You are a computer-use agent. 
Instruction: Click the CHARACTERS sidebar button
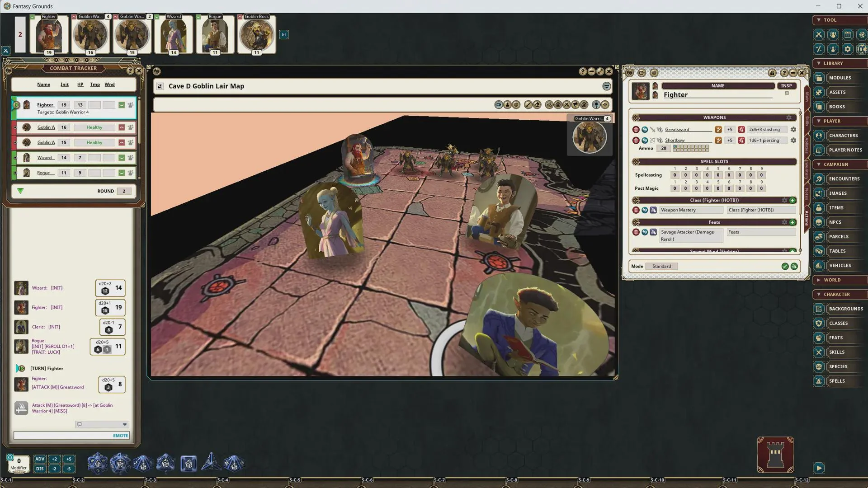[x=840, y=136]
